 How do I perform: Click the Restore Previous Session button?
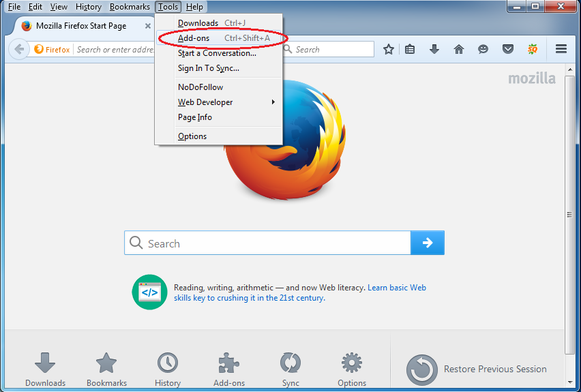click(477, 370)
